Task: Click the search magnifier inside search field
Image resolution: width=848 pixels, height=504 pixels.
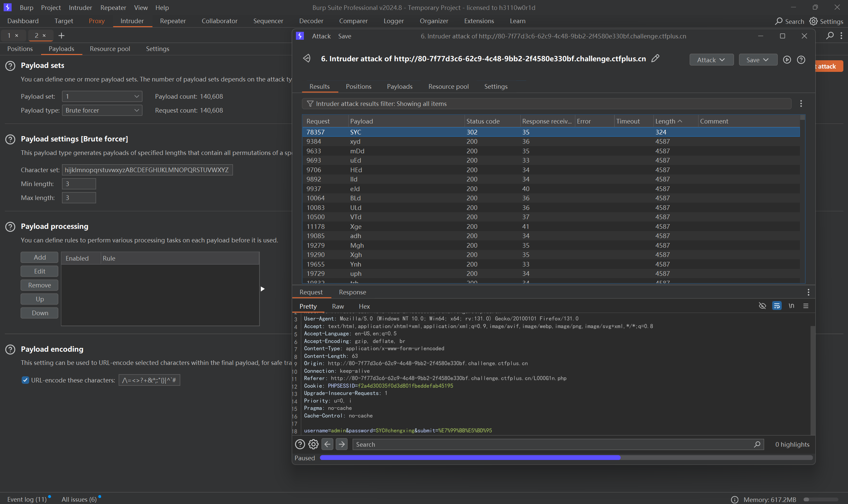Action: click(757, 445)
